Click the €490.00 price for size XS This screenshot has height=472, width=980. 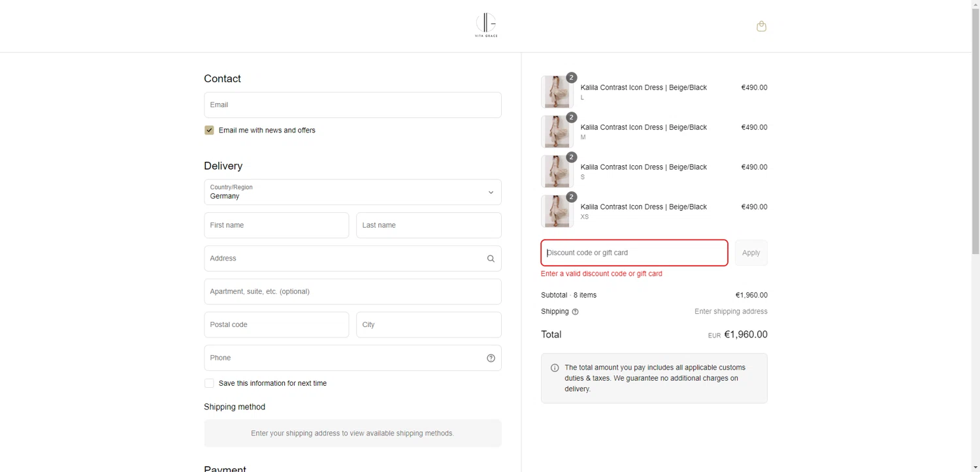pyautogui.click(x=754, y=207)
